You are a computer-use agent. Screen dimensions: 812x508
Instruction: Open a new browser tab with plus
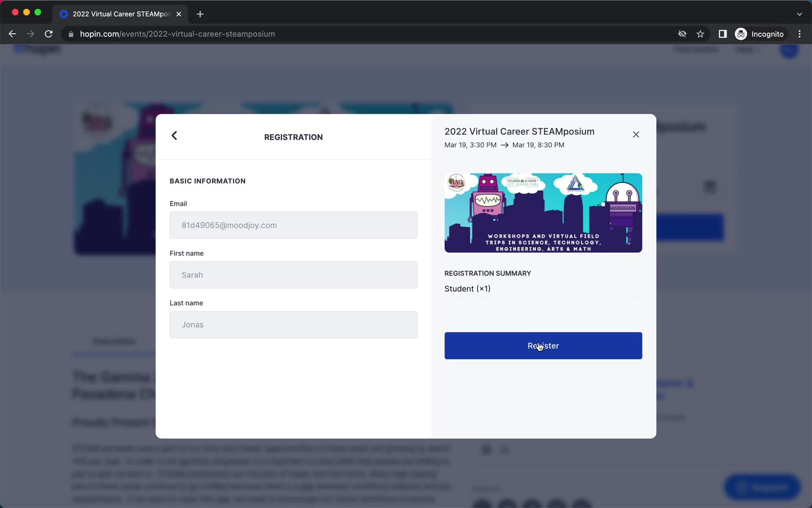tap(200, 14)
